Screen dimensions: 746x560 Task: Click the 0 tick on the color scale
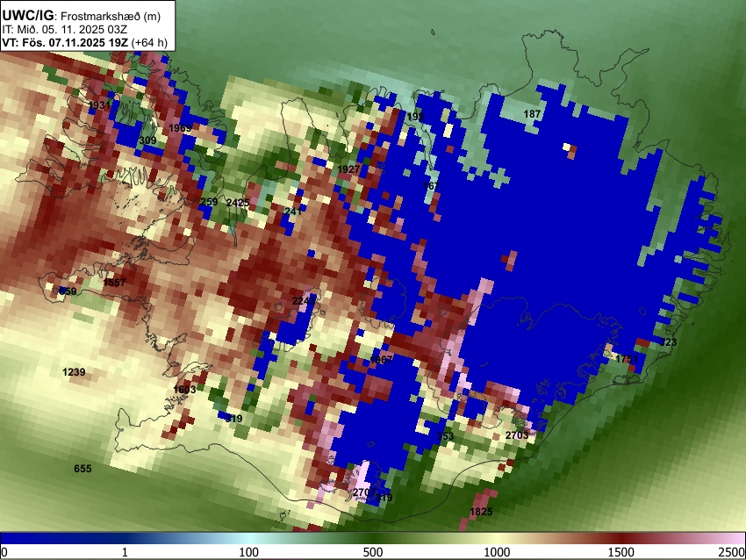click(x=4, y=552)
